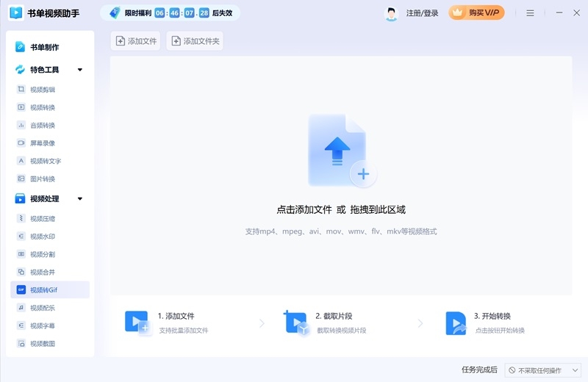Click 点击添加文件 或 拖拽到此区域 text

(341, 209)
